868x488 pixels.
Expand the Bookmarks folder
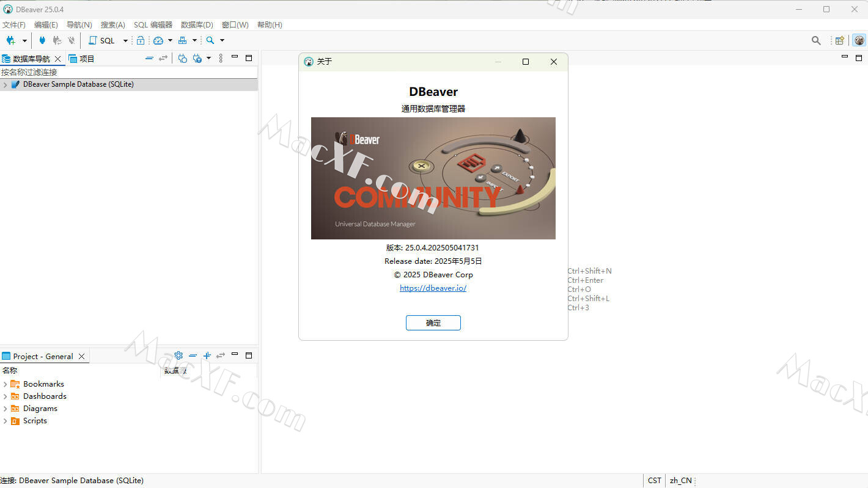(6, 384)
